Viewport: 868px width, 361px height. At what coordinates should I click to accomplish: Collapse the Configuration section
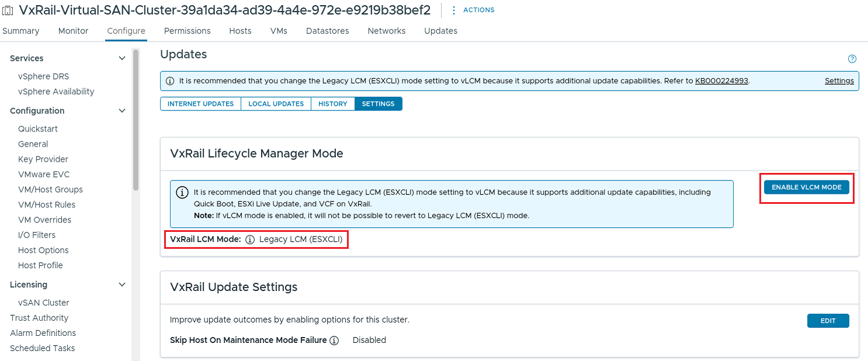pos(122,110)
